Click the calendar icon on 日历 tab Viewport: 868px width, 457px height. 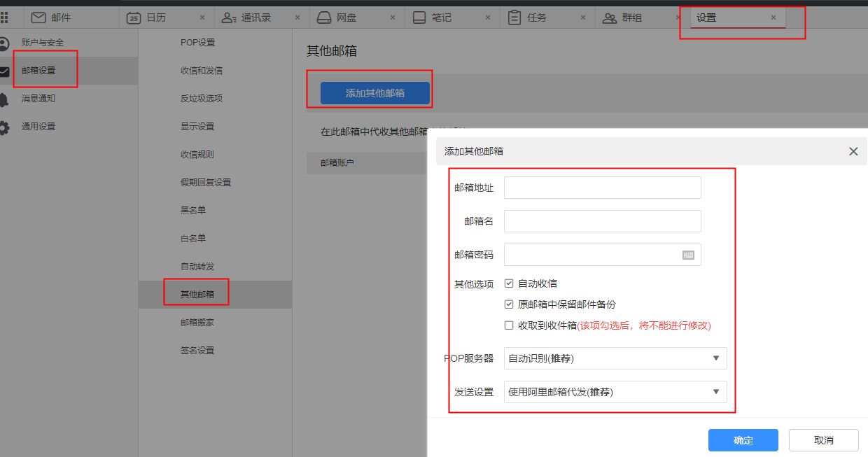[x=133, y=17]
